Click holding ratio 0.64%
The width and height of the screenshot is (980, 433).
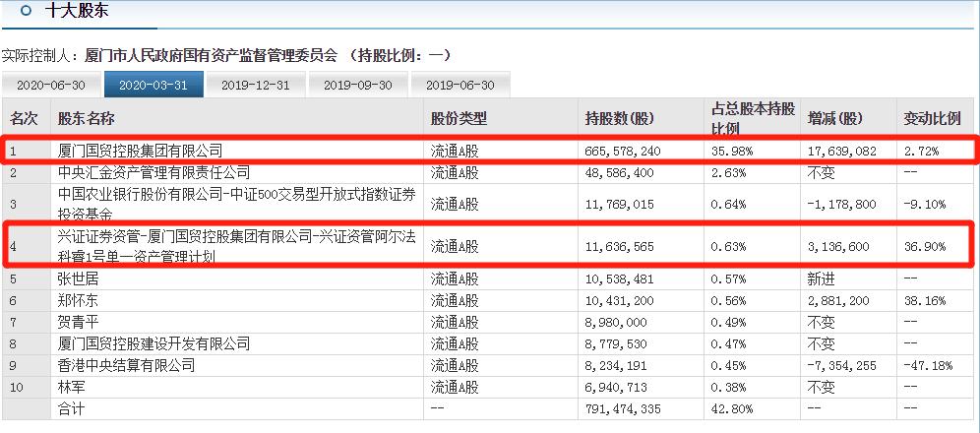click(x=728, y=205)
